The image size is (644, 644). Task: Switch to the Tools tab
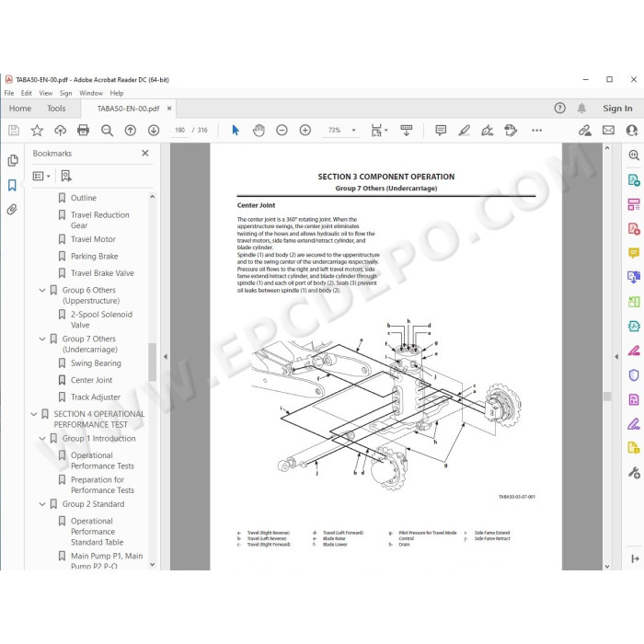[56, 109]
